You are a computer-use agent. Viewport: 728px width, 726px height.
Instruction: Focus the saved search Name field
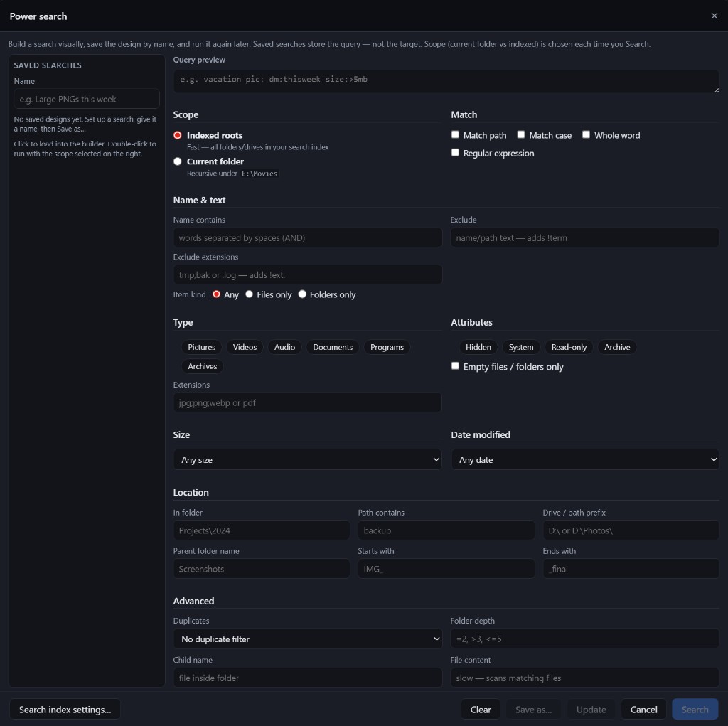(87, 99)
